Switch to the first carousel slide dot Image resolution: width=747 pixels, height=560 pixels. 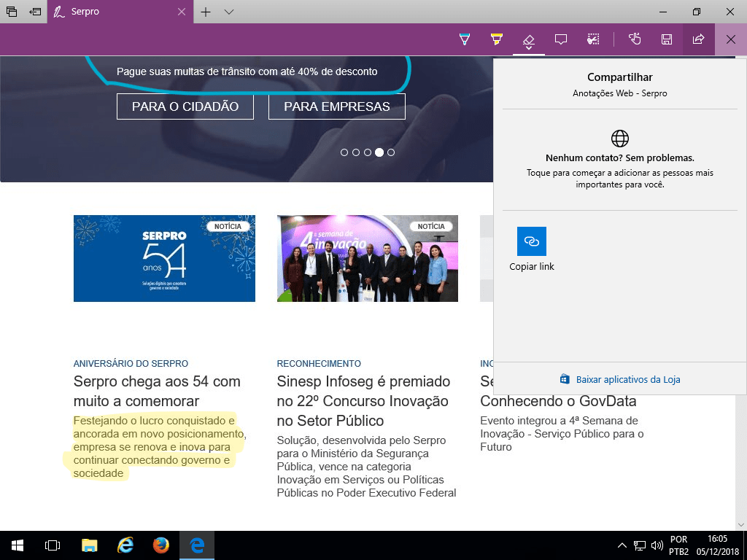point(344,152)
